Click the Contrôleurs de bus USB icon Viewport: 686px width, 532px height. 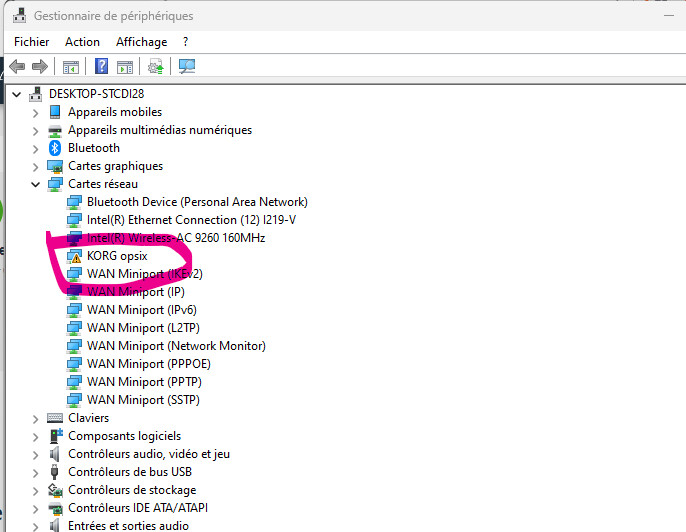55,472
